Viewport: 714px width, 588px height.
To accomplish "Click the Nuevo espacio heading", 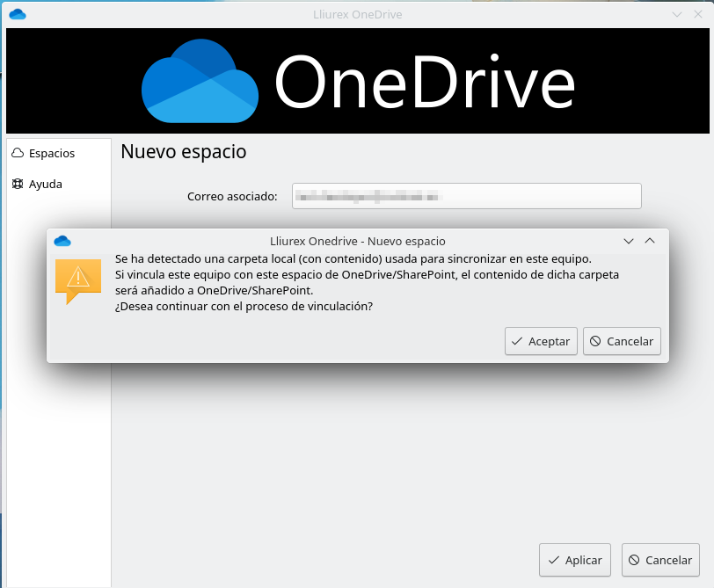I will (183, 151).
